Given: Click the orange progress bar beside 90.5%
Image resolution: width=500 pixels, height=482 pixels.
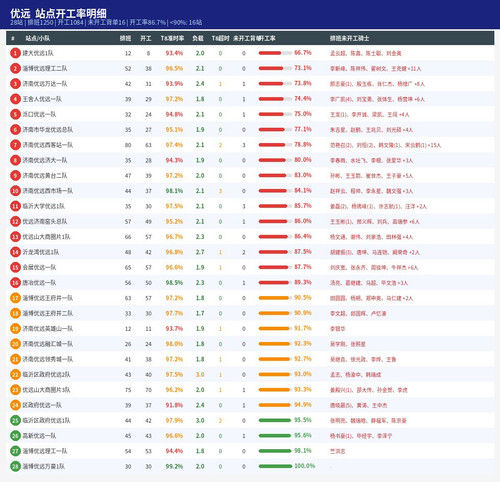Looking at the screenshot, I should click(275, 298).
